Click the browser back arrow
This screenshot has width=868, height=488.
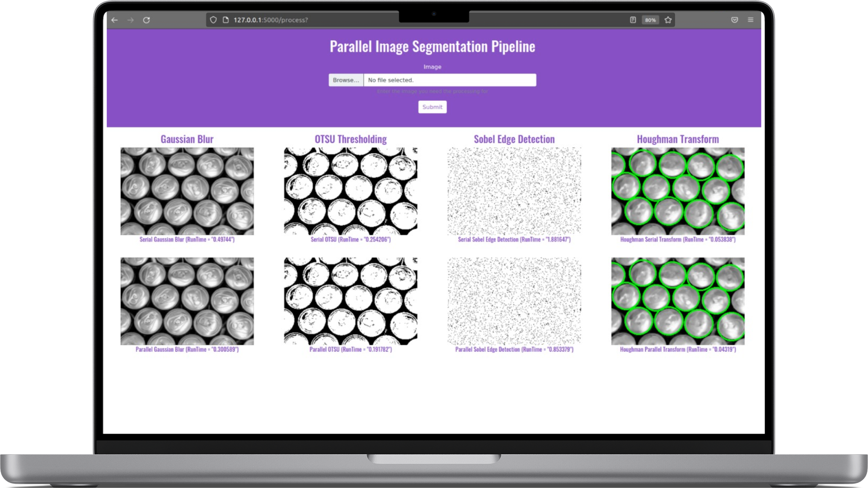pos(115,20)
